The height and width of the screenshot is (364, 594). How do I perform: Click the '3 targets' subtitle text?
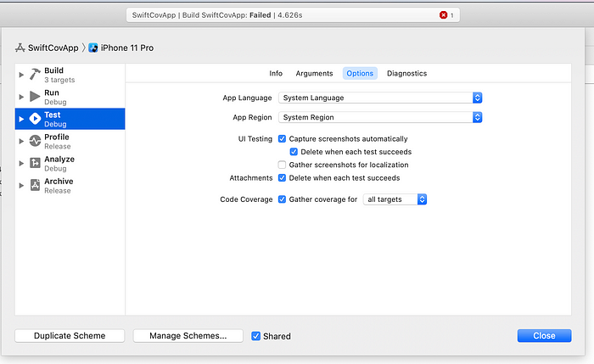click(x=59, y=80)
